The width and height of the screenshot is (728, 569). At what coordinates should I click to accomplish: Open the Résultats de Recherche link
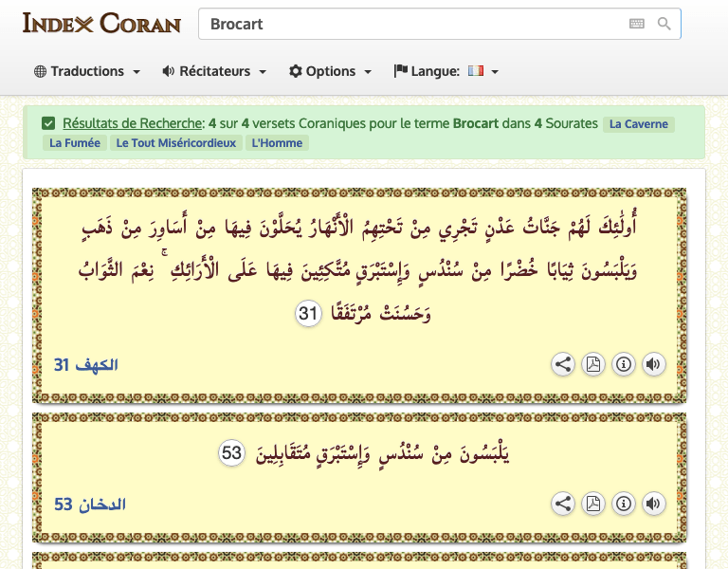133,123
